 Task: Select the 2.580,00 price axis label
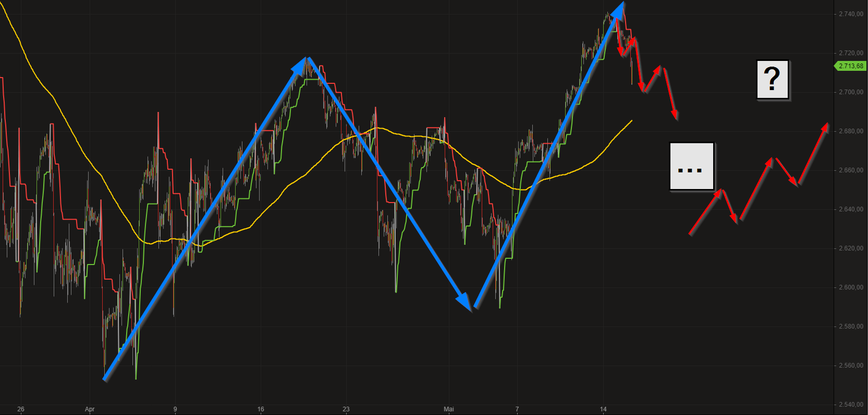click(851, 326)
